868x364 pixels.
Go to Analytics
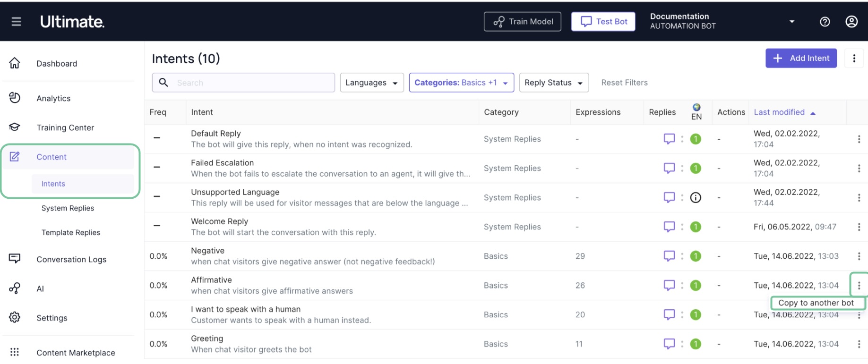[x=53, y=98]
